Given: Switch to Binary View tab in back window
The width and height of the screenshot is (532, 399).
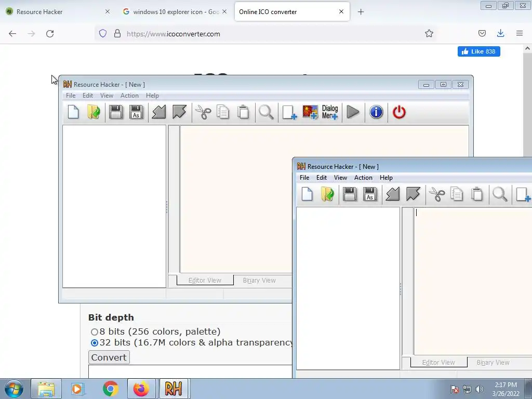Looking at the screenshot, I should (x=259, y=280).
